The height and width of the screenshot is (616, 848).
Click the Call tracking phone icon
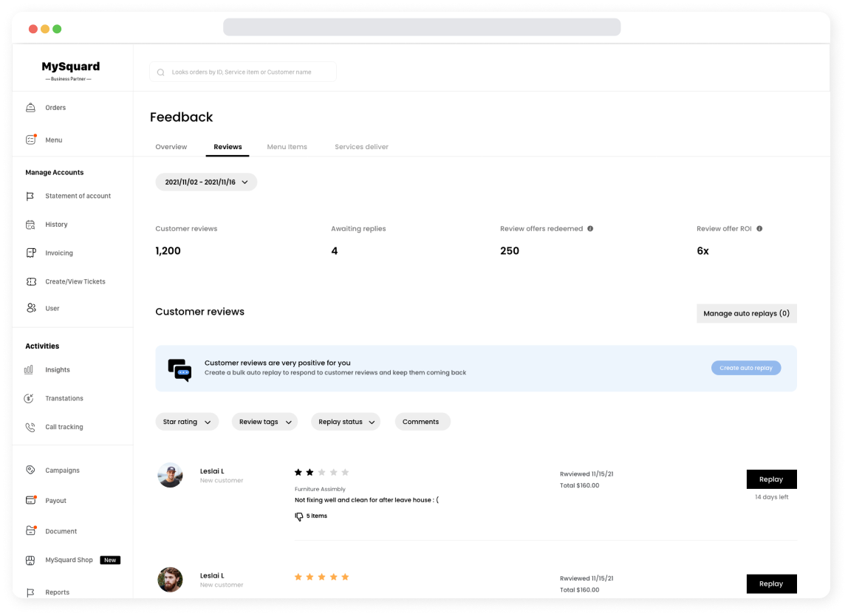30,427
